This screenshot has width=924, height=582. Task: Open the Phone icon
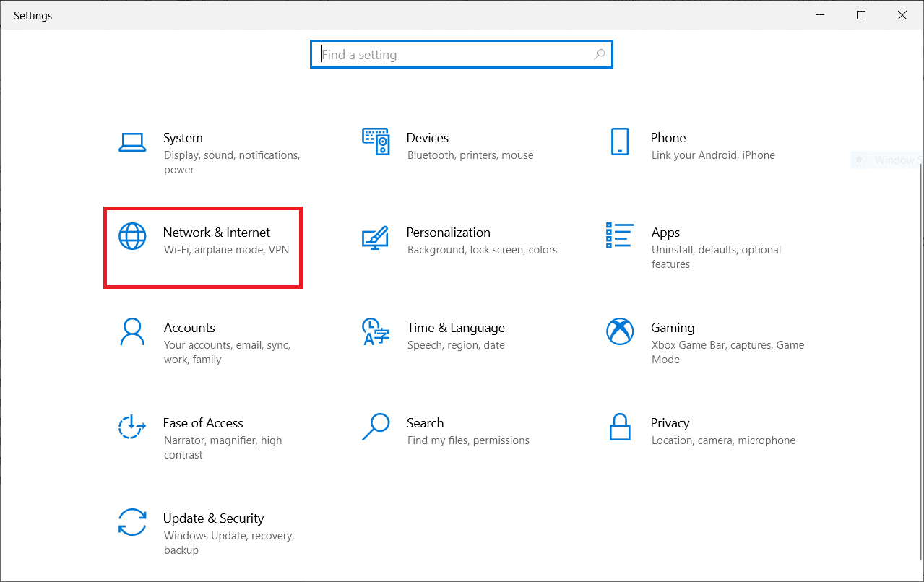click(620, 142)
